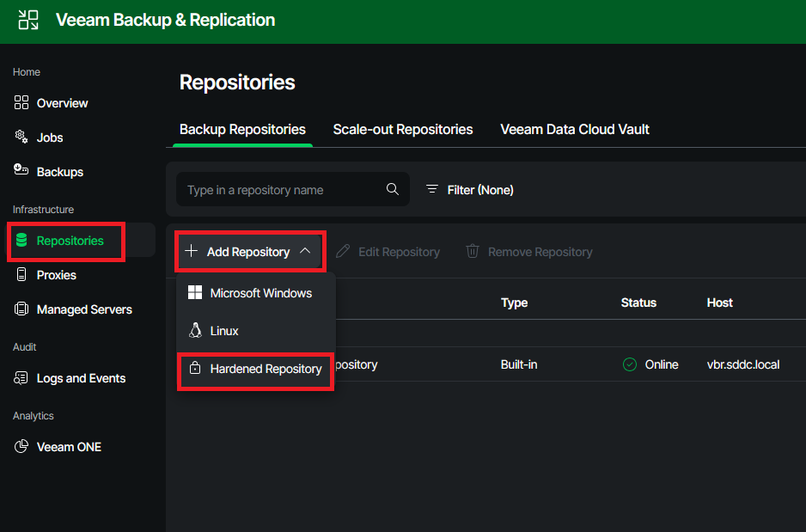Open the Overview dashboard icon
The height and width of the screenshot is (532, 806).
21,103
